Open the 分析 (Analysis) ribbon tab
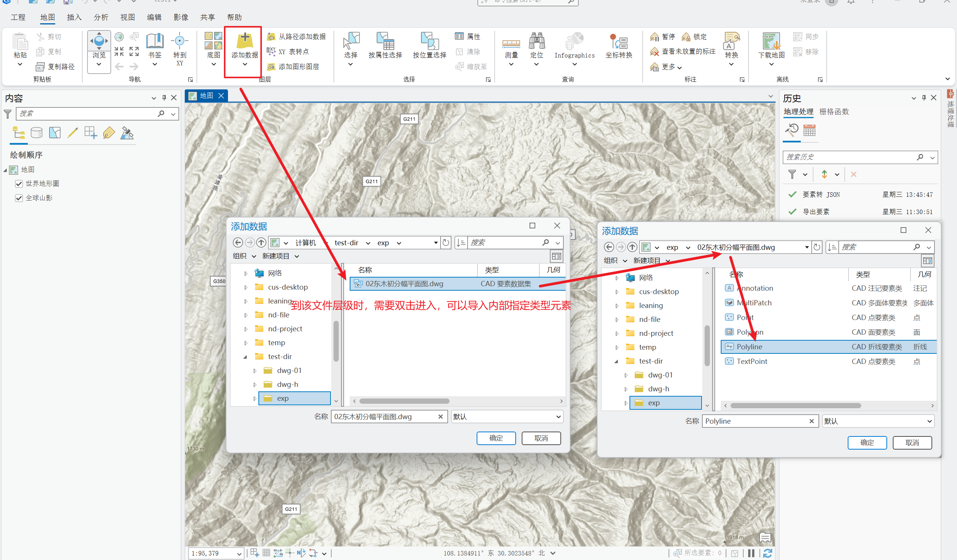Screen dimensions: 957x560 coord(101,17)
